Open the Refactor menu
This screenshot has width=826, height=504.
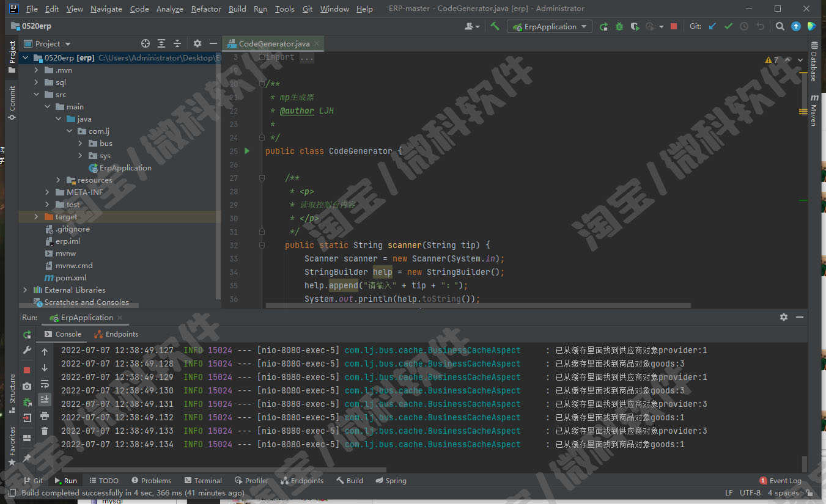(x=206, y=9)
